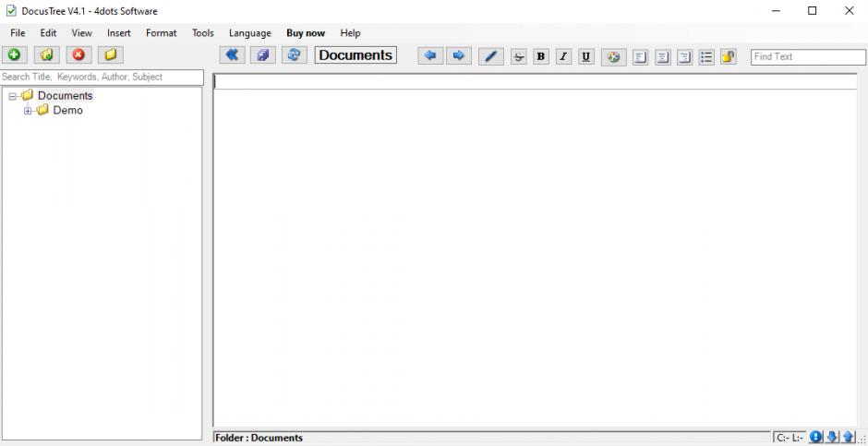Click the Find Text field
This screenshot has height=446, width=868.
808,57
